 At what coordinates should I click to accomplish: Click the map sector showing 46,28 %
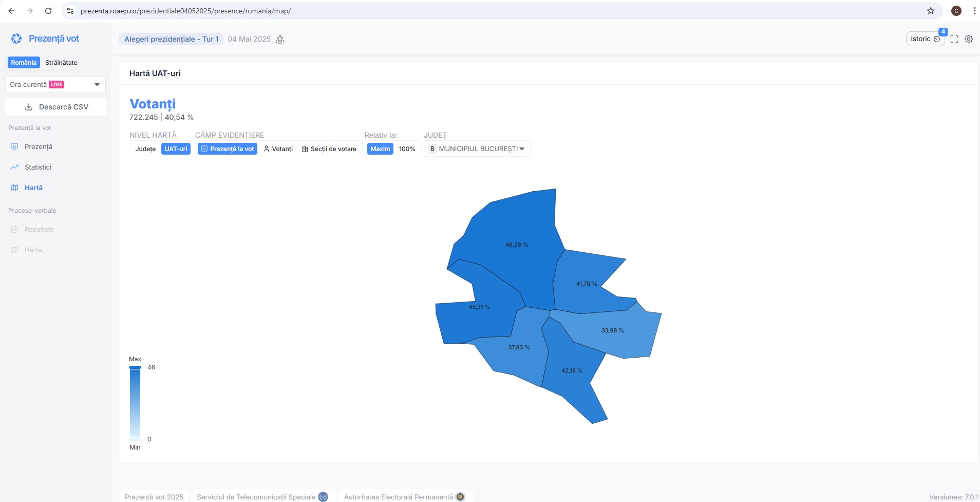pyautogui.click(x=516, y=245)
